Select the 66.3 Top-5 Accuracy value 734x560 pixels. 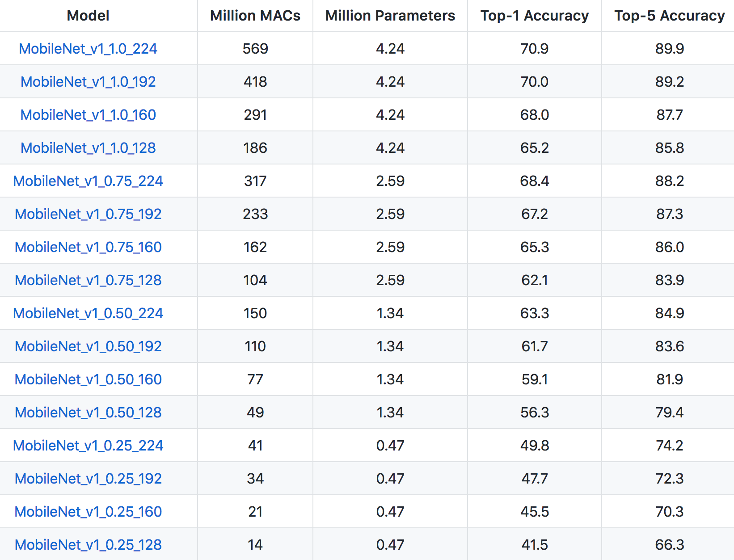670,545
